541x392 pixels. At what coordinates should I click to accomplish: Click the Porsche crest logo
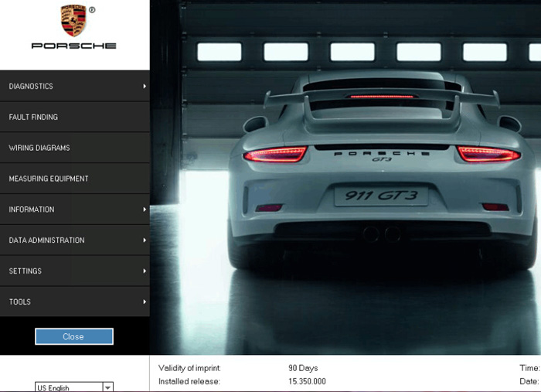73,20
